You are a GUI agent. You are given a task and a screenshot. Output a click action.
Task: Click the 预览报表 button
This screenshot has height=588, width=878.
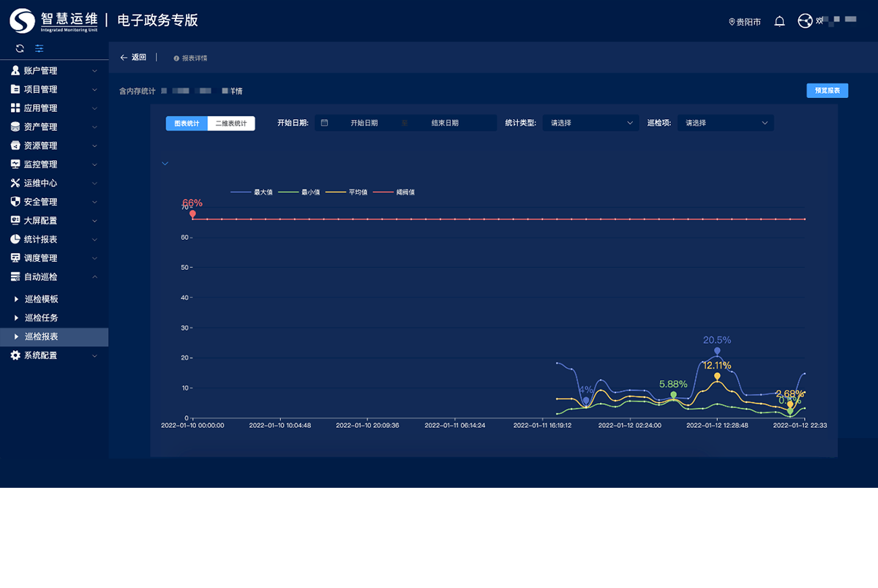point(827,91)
